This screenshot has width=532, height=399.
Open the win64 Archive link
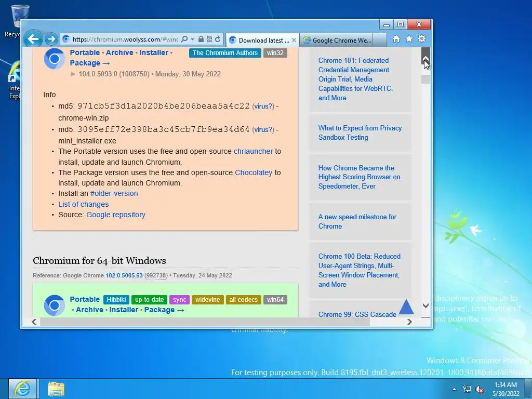[89, 310]
